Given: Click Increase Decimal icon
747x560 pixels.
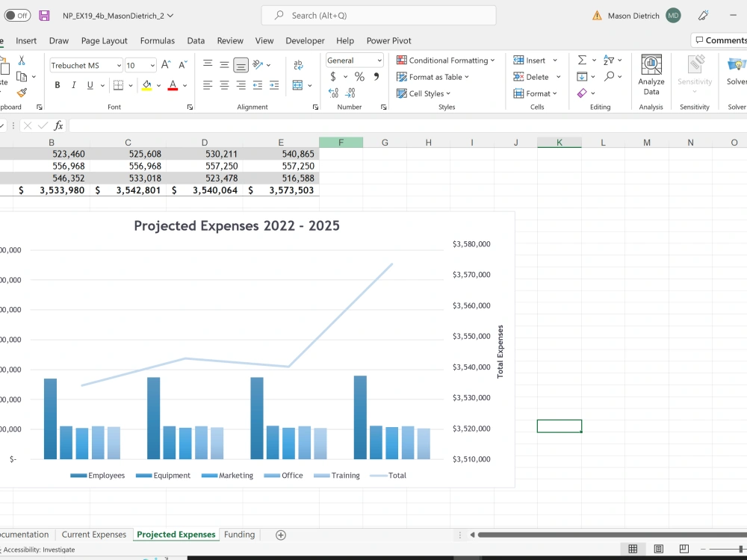Looking at the screenshot, I should coord(333,93).
